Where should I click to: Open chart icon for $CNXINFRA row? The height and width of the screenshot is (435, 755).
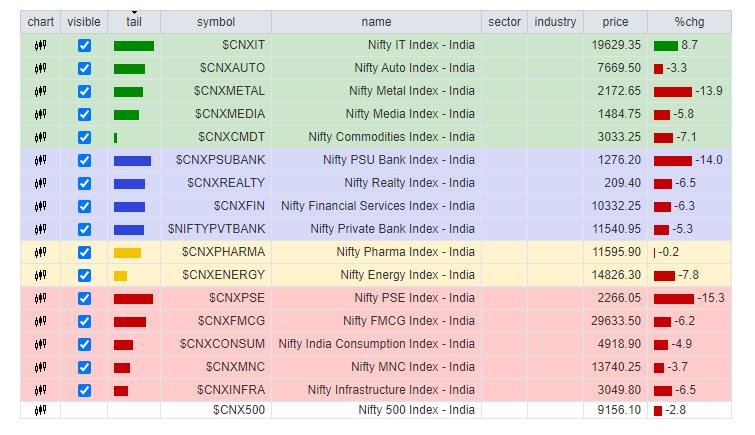coord(40,391)
